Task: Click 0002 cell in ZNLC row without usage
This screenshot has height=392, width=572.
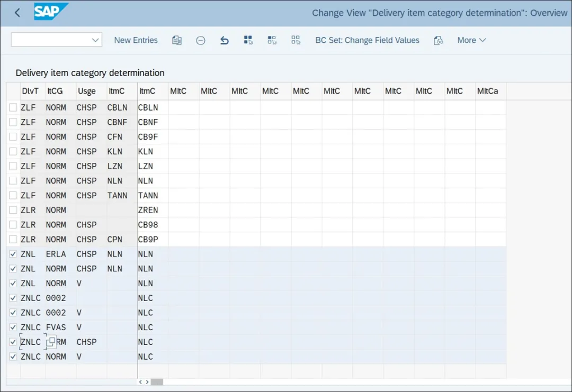Action: (x=60, y=298)
